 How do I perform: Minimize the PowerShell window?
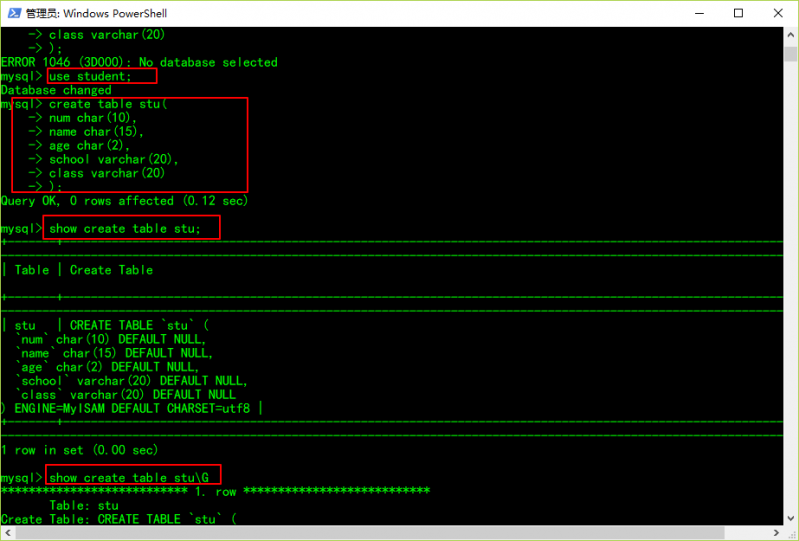[x=693, y=13]
